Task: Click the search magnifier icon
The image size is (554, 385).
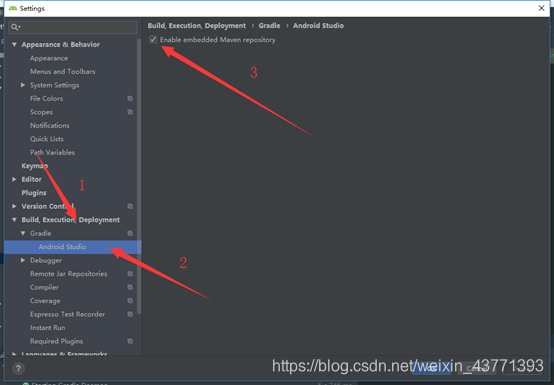Action: (x=15, y=27)
